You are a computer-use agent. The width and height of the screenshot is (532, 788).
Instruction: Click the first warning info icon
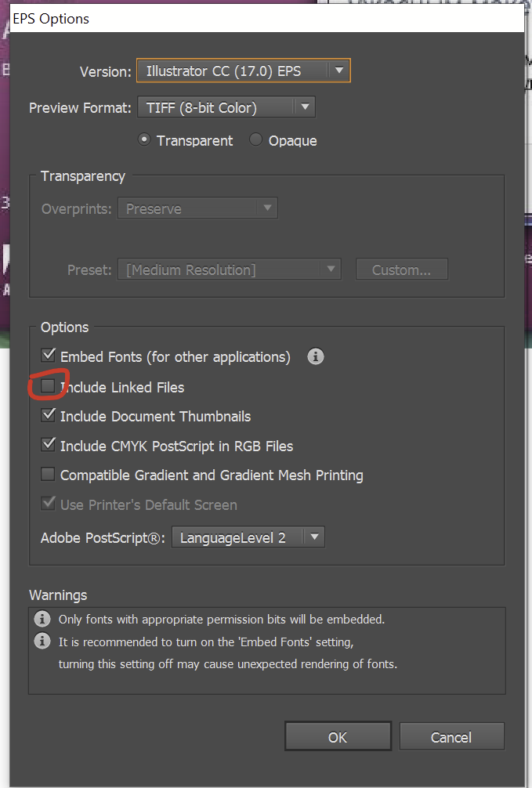pos(42,620)
